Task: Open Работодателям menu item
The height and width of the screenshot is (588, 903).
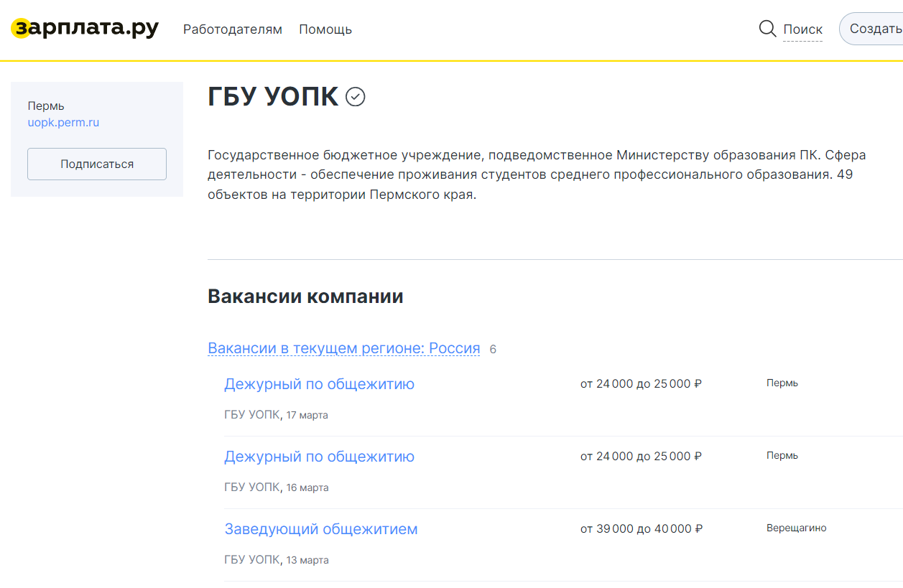Action: (x=233, y=29)
